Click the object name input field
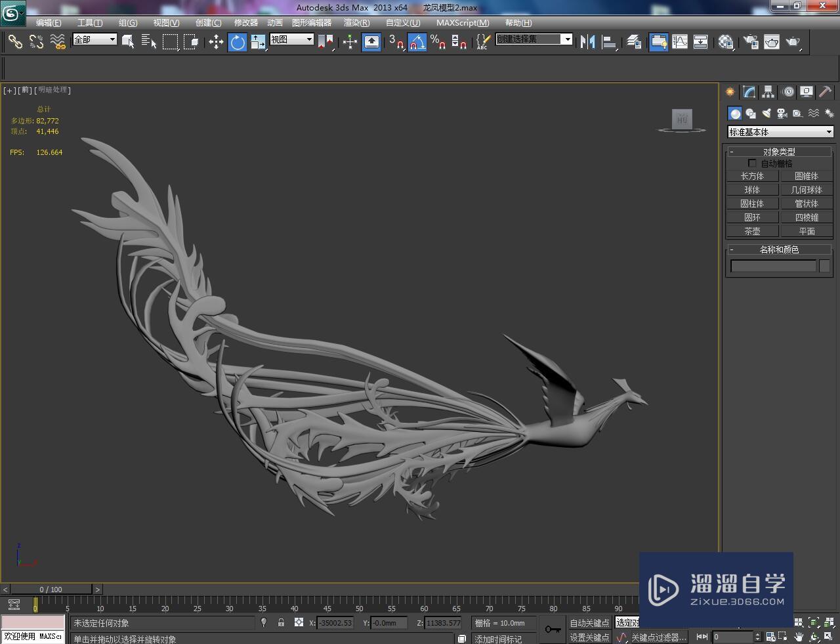This screenshot has height=644, width=840. pyautogui.click(x=774, y=266)
